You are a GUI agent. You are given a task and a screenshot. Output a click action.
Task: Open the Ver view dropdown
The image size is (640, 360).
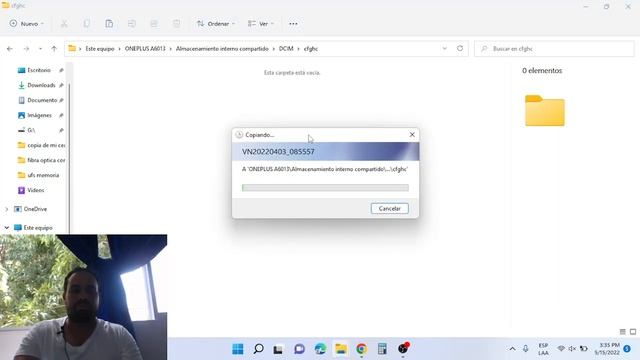point(261,24)
